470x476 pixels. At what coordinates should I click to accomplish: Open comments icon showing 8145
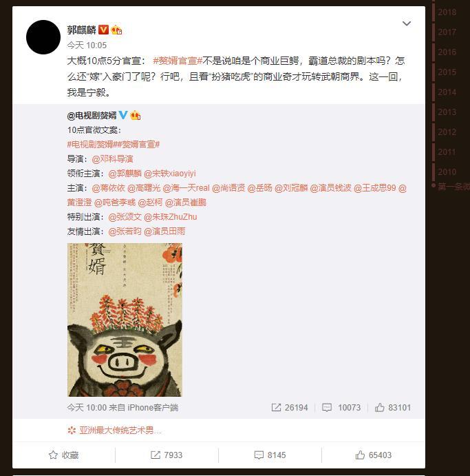pos(259,455)
